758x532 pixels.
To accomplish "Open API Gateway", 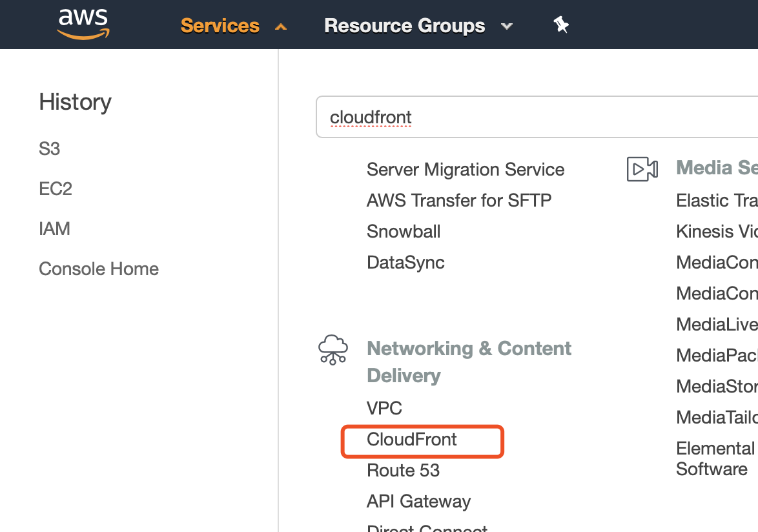I will coord(418,501).
